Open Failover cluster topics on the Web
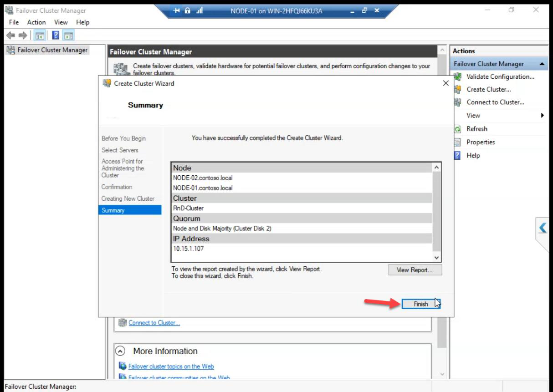 pyautogui.click(x=171, y=366)
